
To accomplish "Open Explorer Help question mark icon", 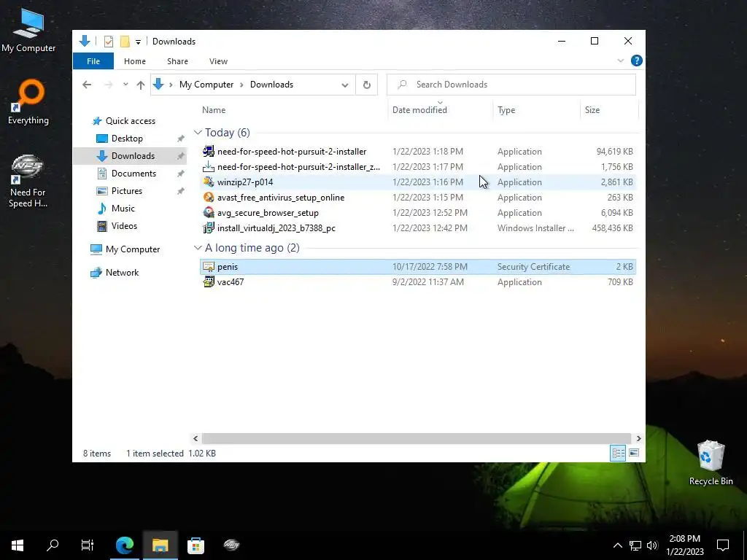I will pyautogui.click(x=636, y=61).
